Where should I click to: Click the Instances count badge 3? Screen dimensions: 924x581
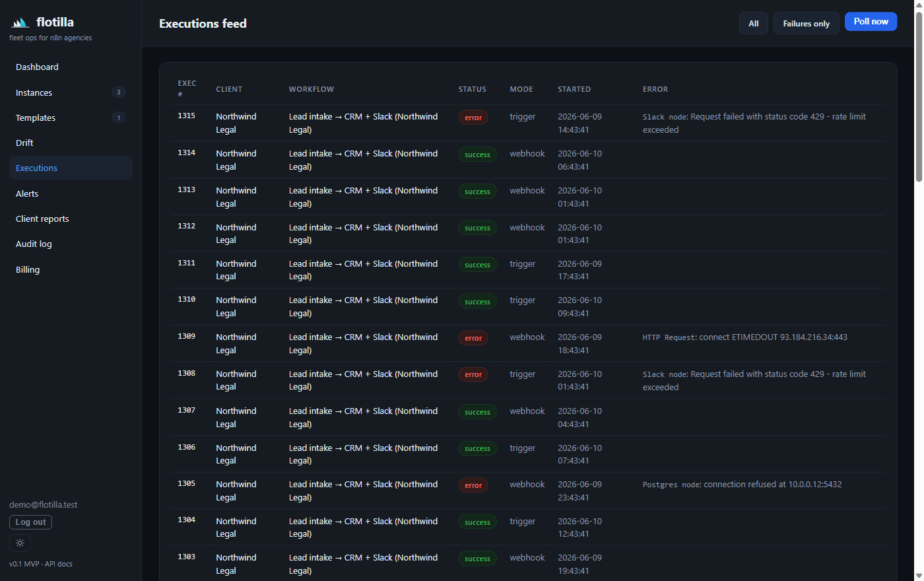pos(119,92)
